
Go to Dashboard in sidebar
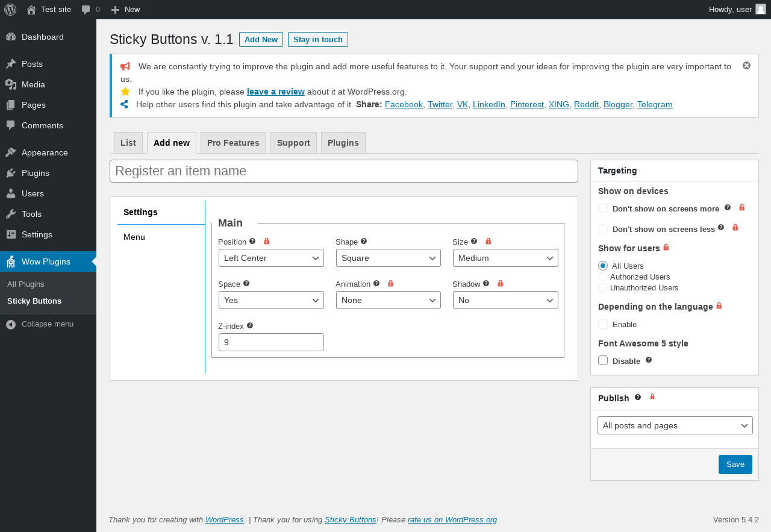point(48,37)
